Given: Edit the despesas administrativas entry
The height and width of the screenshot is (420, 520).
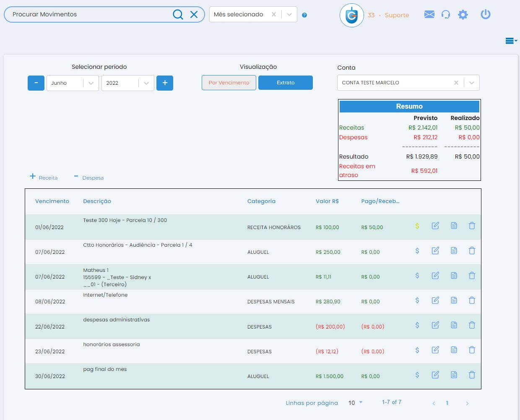Looking at the screenshot, I should [435, 325].
